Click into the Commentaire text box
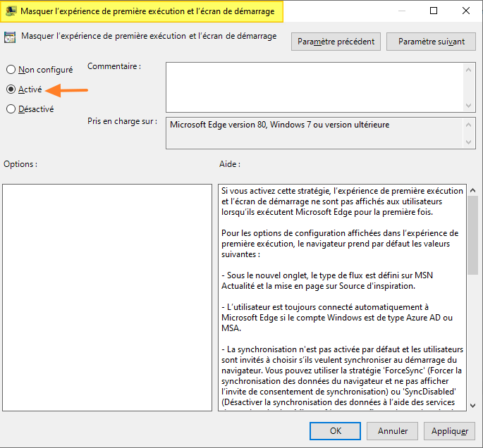483x448 pixels. (314, 87)
